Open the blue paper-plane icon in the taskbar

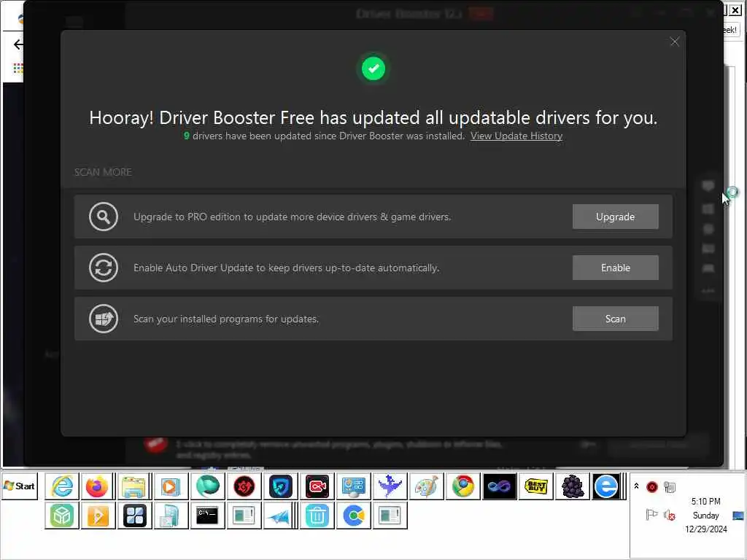point(279,516)
